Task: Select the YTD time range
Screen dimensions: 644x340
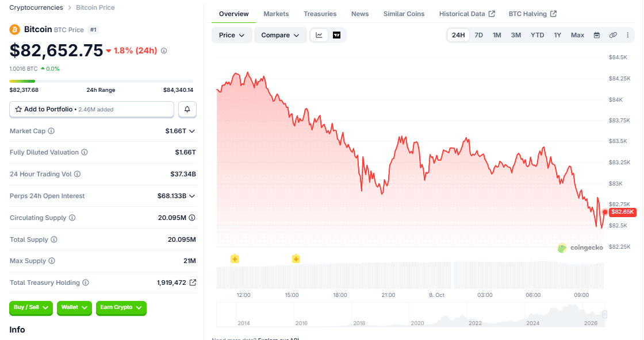Action: pyautogui.click(x=537, y=35)
